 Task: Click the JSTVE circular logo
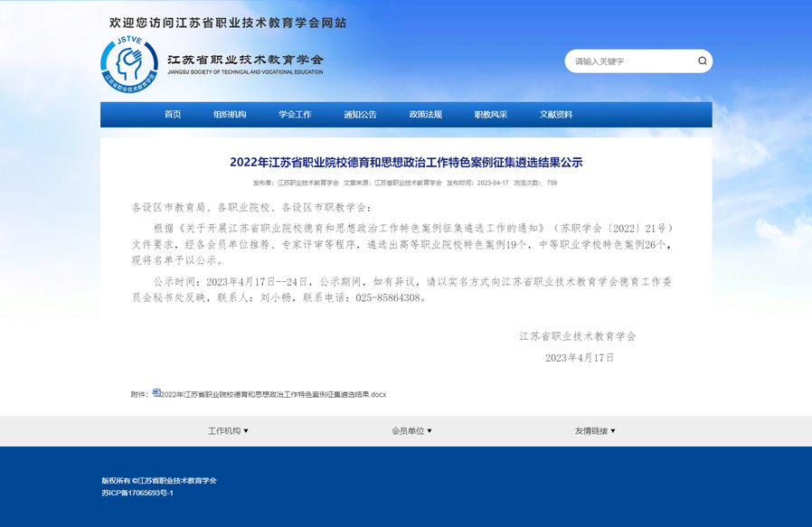click(129, 64)
